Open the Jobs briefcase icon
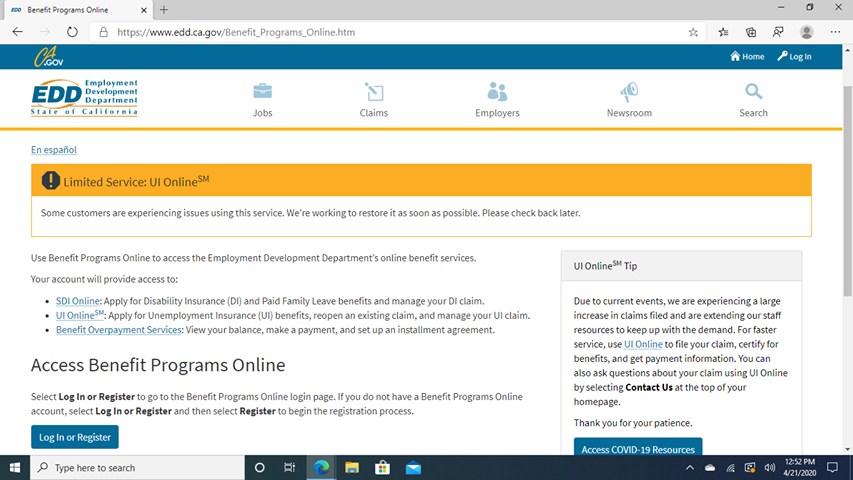853x480 pixels. (x=262, y=93)
